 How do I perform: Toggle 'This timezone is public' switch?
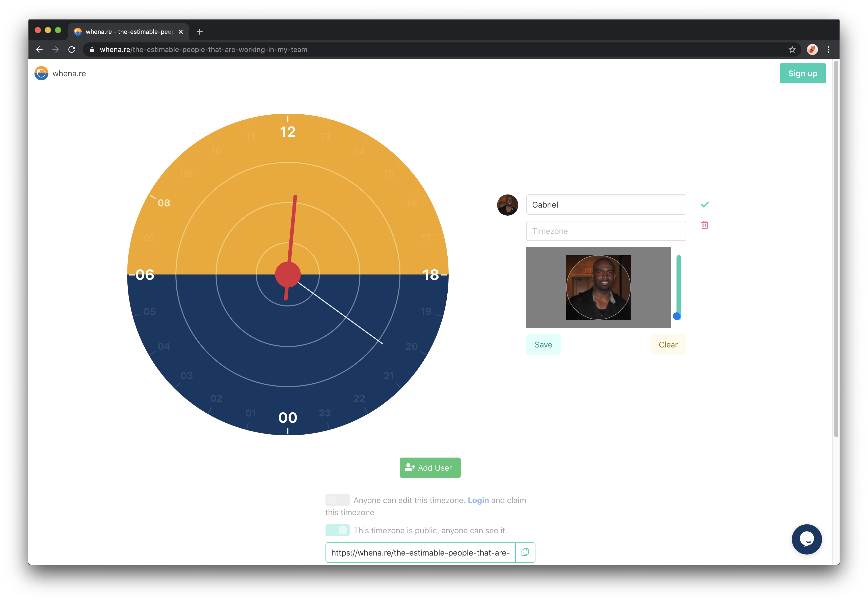[337, 530]
